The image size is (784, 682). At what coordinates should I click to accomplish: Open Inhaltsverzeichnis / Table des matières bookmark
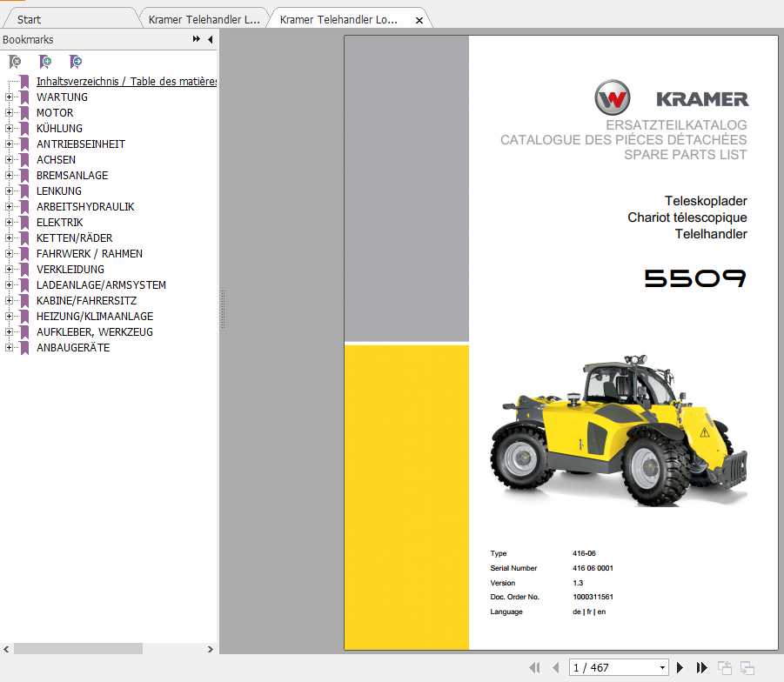click(x=126, y=82)
